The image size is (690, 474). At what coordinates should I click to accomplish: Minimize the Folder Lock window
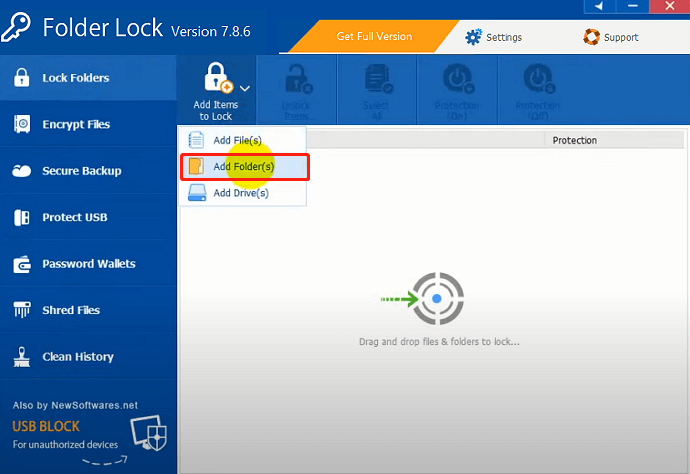tap(633, 6)
